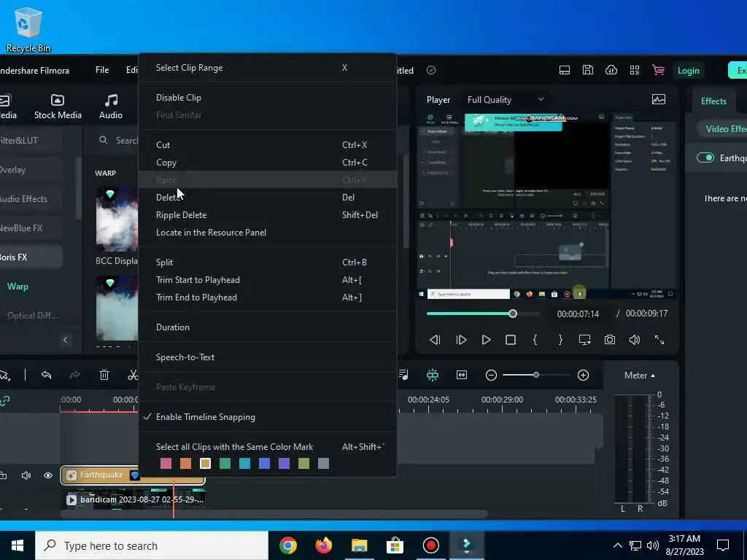747x560 pixels.
Task: Pick the blue color mark swatch
Action: coord(264,464)
